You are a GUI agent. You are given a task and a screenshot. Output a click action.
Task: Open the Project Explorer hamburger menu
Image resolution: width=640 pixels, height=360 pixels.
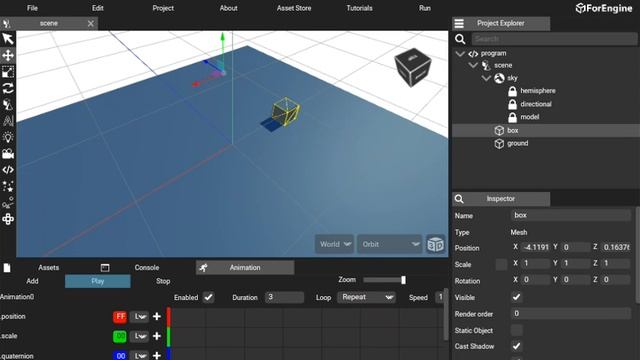pos(459,23)
